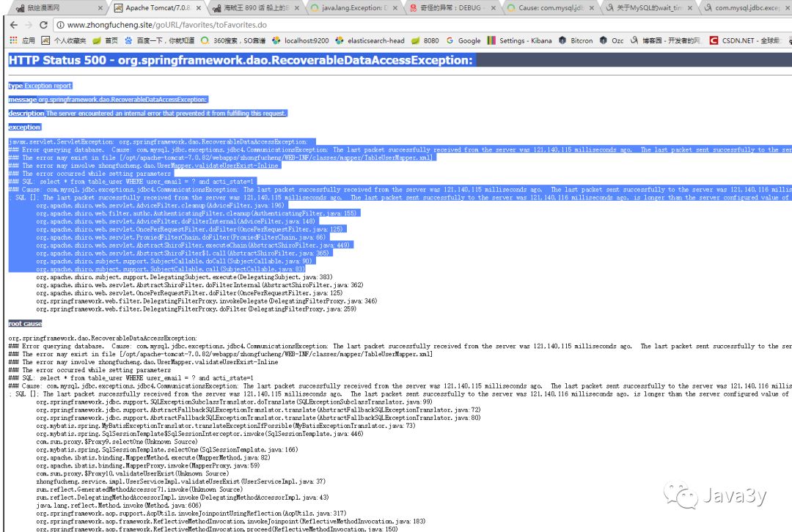792x532 pixels.
Task: Click the 'SQLExceptionSubclassTranslator.doTranslate' stack line
Action: pyautogui.click(x=234, y=402)
